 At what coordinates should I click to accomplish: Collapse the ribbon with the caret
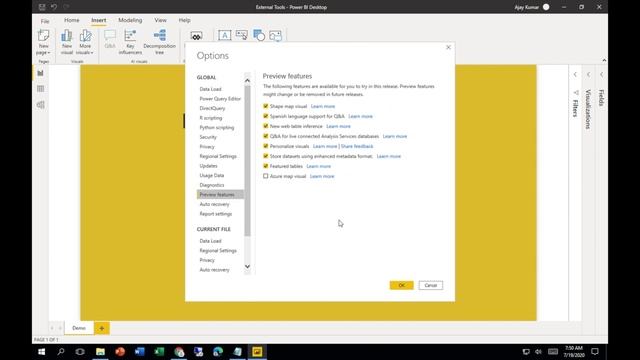point(604,60)
